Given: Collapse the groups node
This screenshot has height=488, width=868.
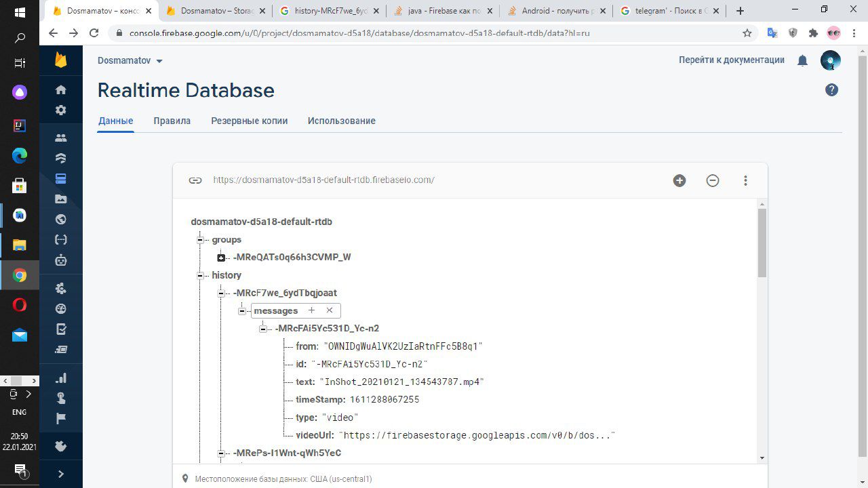Looking at the screenshot, I should tap(200, 240).
